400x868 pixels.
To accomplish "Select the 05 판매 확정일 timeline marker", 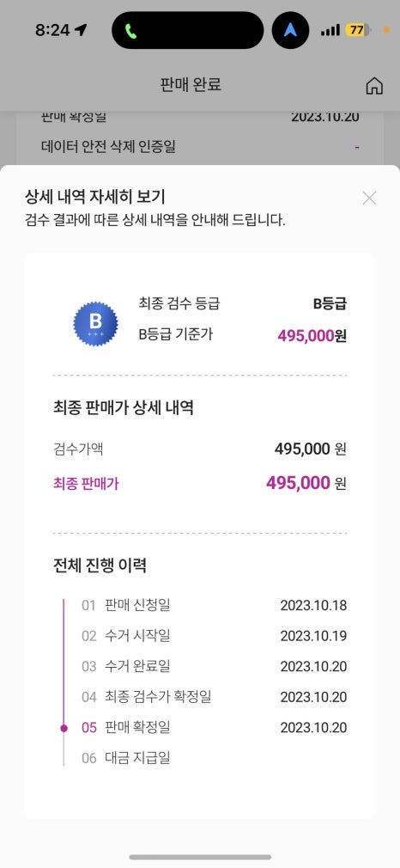I will [64, 728].
